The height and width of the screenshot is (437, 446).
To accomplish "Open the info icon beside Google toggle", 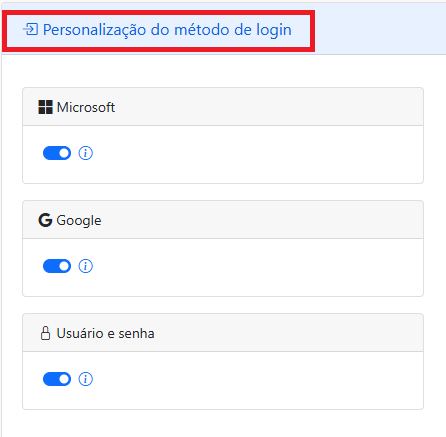I will pyautogui.click(x=86, y=266).
